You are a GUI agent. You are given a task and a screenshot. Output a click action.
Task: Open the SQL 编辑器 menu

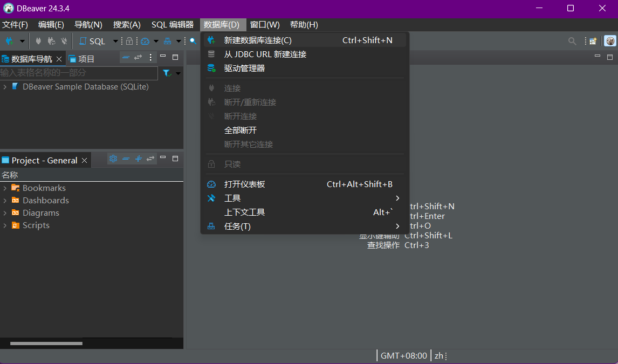pyautogui.click(x=173, y=25)
